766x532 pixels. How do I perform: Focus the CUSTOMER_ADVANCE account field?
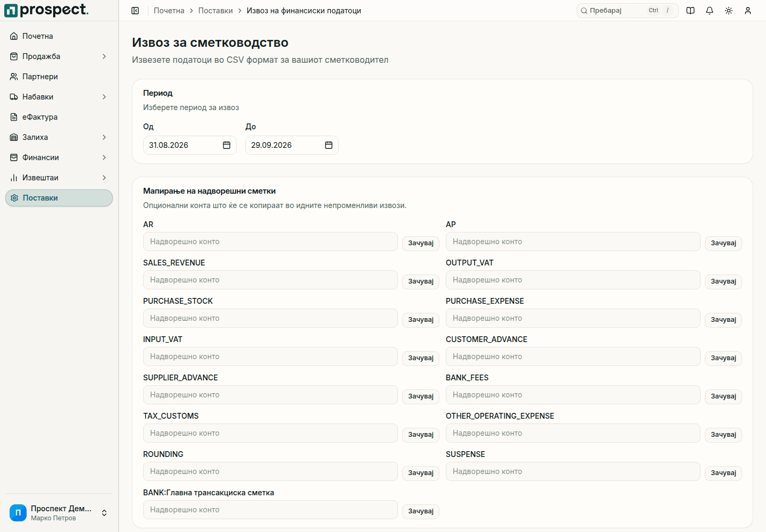click(x=573, y=356)
